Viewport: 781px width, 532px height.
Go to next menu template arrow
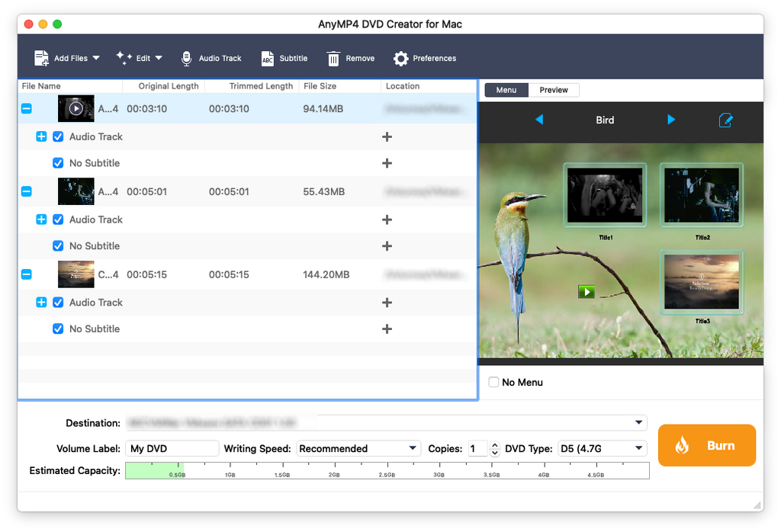pos(671,120)
